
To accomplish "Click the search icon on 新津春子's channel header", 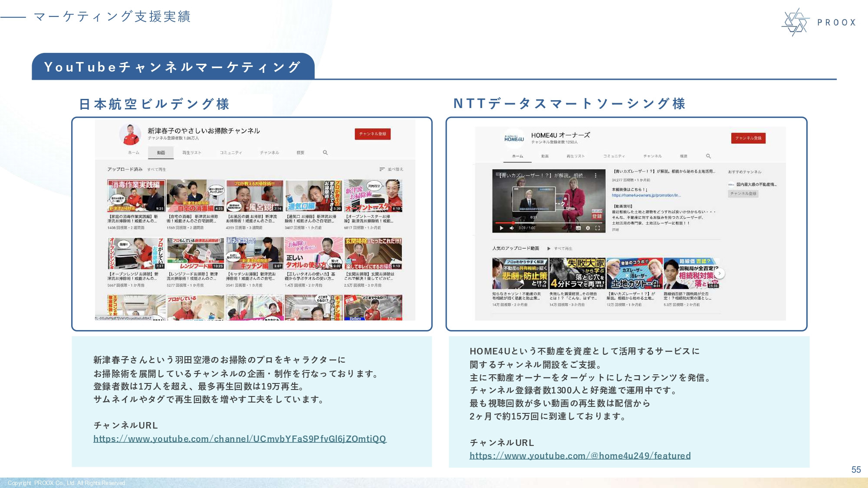I will click(325, 153).
